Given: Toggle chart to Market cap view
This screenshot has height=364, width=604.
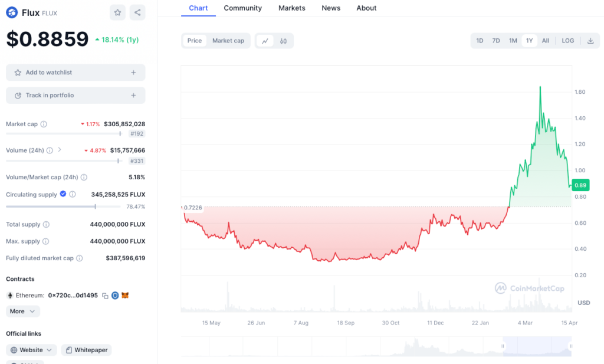Looking at the screenshot, I should [x=228, y=41].
